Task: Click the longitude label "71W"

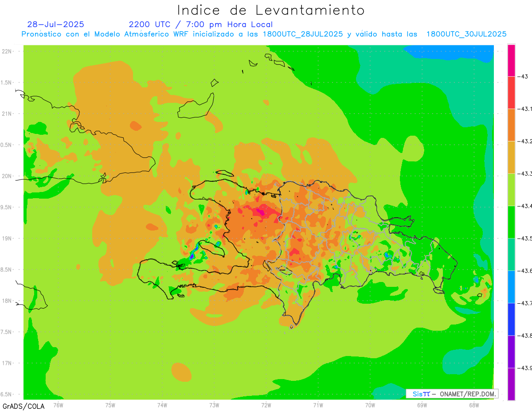Action: (318, 405)
